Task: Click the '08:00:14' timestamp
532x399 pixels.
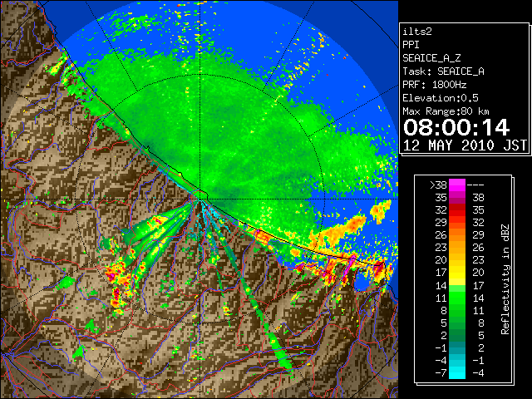Action: click(456, 127)
